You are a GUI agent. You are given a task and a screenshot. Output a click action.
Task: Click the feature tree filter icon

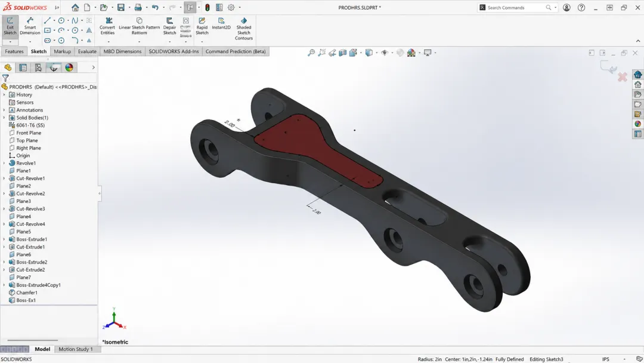point(5,77)
